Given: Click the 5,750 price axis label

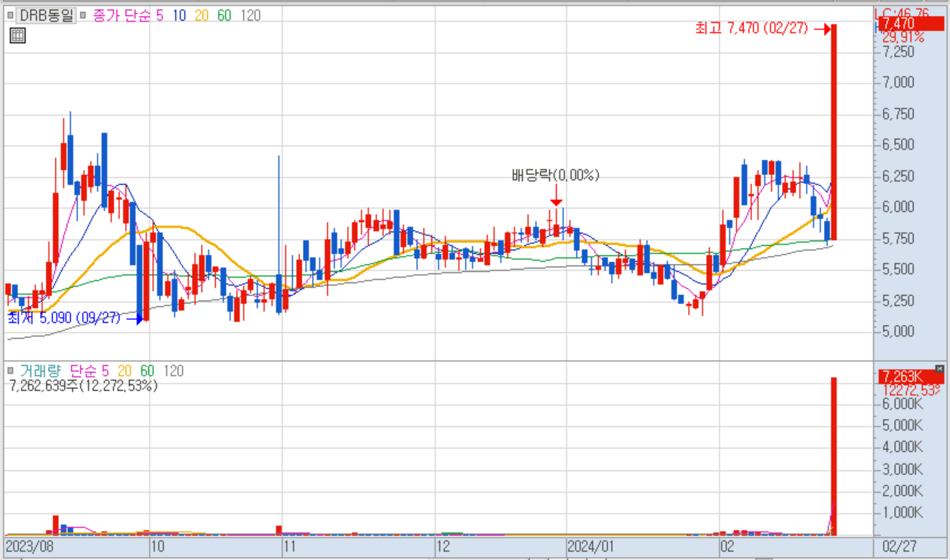Looking at the screenshot, I should point(898,238).
